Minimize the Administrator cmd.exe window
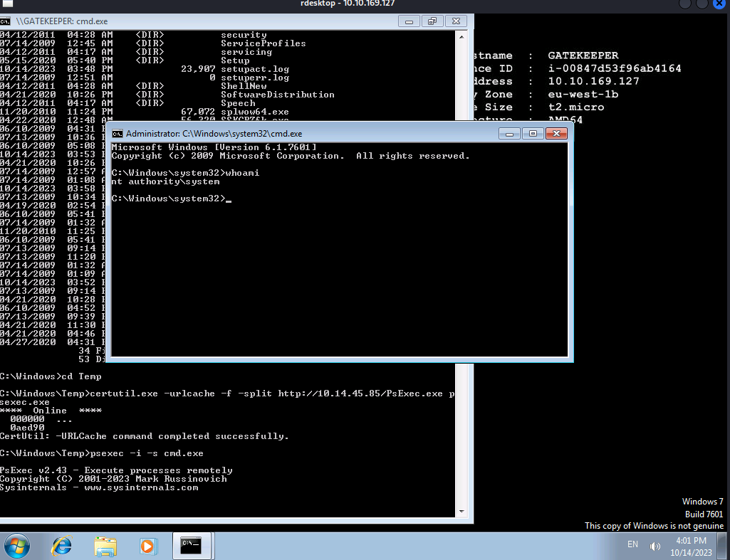 509,134
